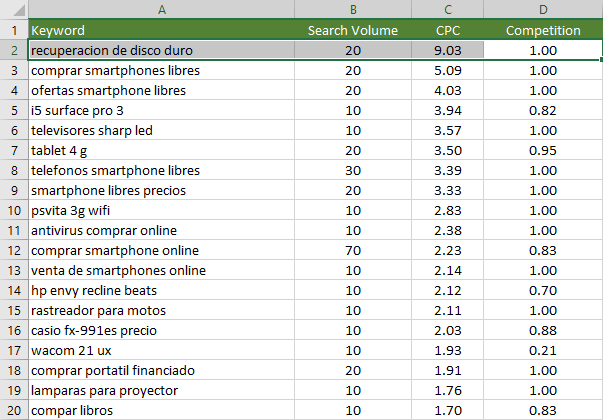Select row 2 header
This screenshot has height=420, width=603.
click(14, 50)
